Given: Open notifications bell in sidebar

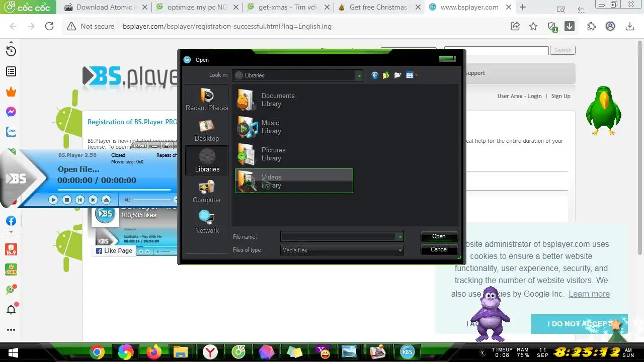Looking at the screenshot, I should point(11,309).
